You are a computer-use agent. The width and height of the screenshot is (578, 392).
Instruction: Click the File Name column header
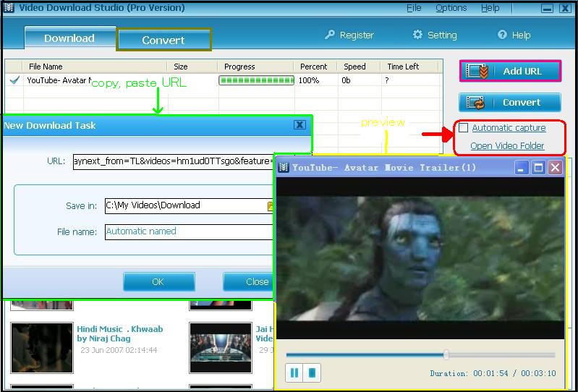point(94,67)
